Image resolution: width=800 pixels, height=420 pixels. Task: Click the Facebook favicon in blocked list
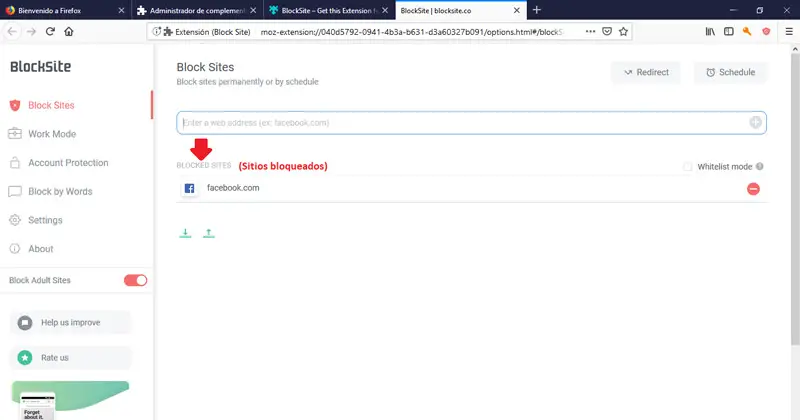(189, 188)
